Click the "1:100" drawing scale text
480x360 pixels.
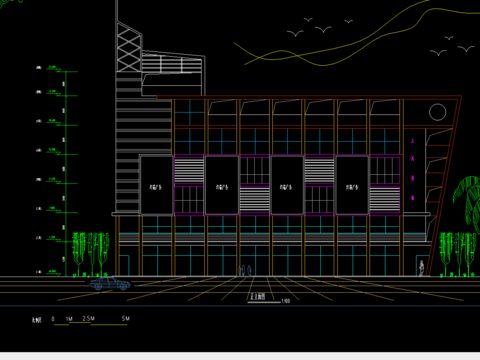[x=286, y=301]
